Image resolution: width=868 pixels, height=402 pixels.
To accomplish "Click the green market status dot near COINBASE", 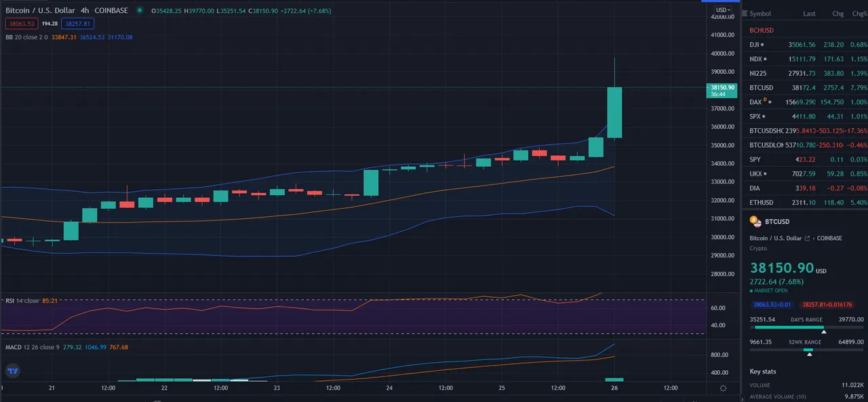I will [140, 10].
